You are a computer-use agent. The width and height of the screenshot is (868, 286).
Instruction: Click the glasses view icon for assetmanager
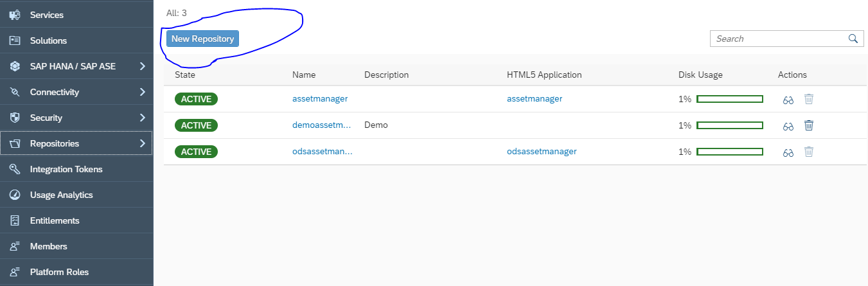coord(788,100)
